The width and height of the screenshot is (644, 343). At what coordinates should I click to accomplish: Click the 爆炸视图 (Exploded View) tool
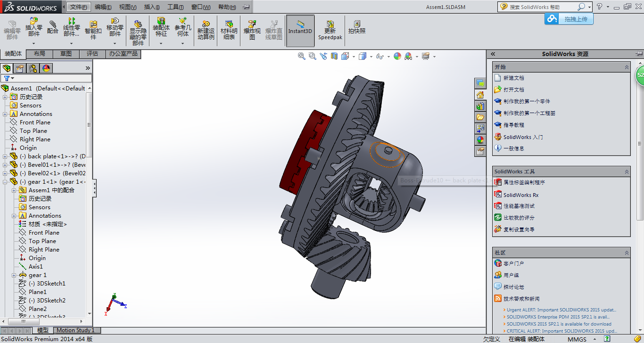(252, 30)
